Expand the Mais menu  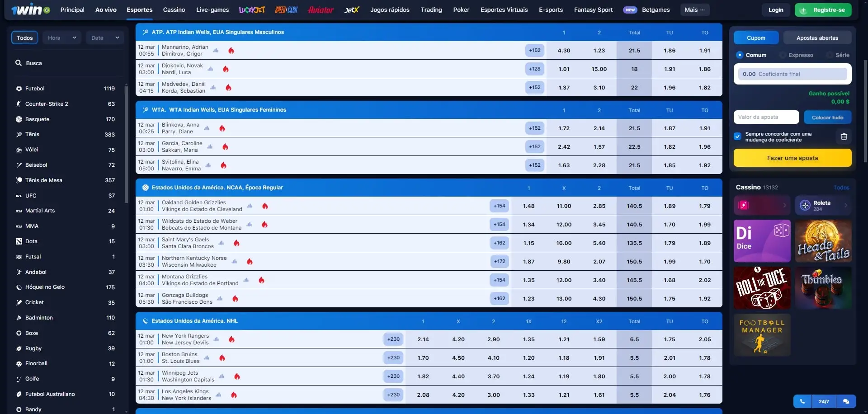point(694,10)
